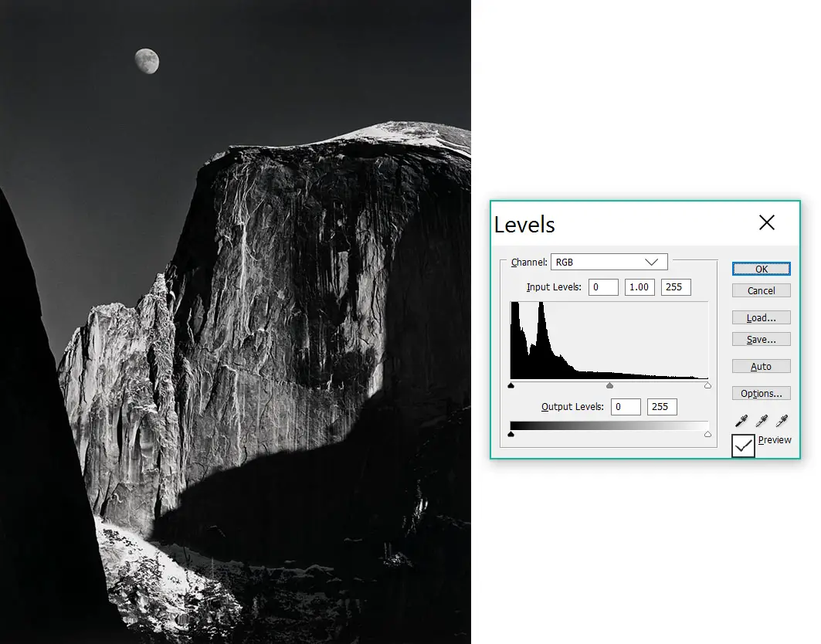Close the Levels dialog with X
The image size is (821, 644).
tap(766, 222)
